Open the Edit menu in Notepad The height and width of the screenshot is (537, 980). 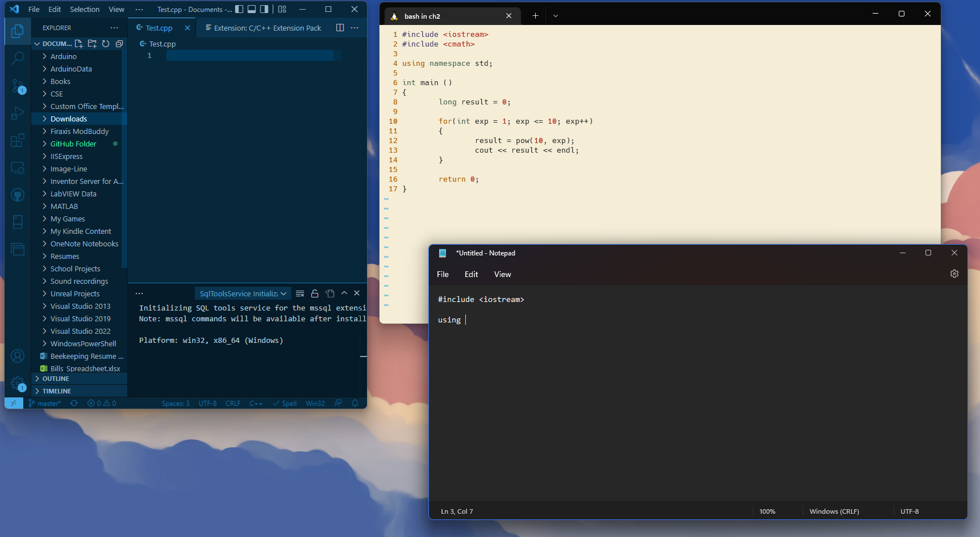point(472,274)
